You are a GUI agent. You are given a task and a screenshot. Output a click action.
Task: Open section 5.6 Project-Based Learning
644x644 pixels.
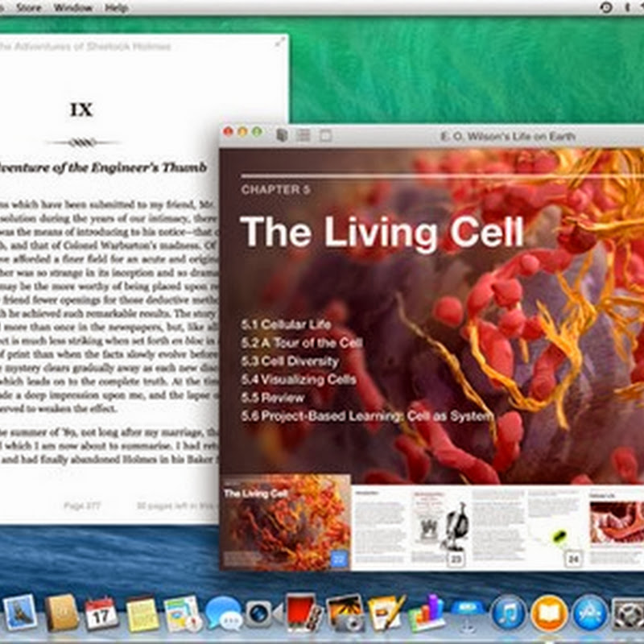tap(368, 416)
